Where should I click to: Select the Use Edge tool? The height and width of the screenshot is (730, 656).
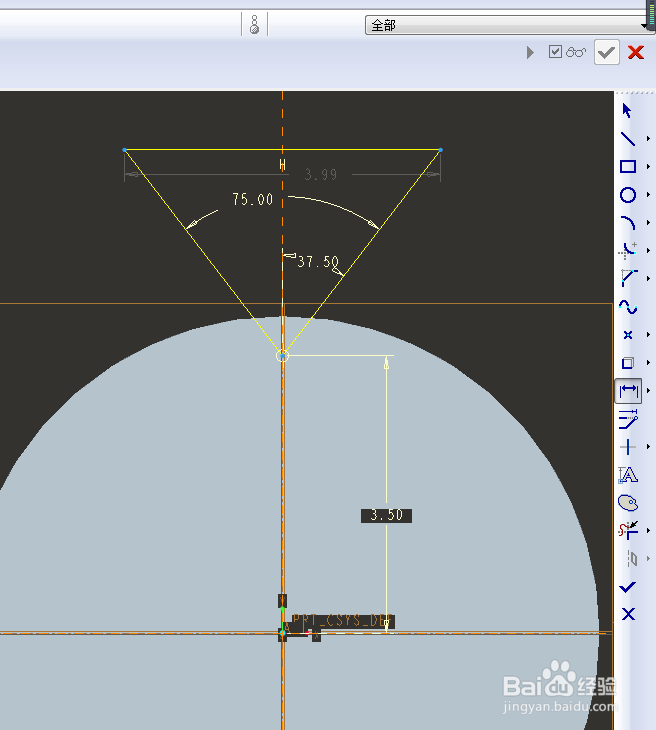coord(628,363)
